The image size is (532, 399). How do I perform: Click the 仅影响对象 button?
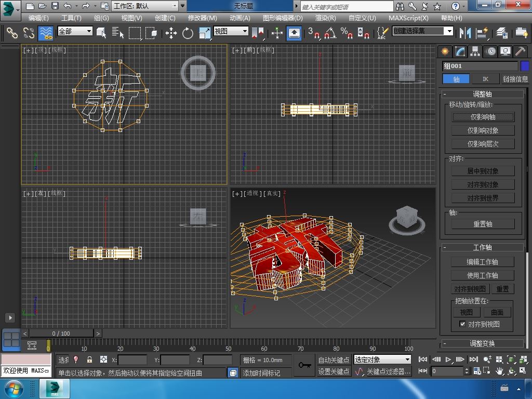[483, 130]
